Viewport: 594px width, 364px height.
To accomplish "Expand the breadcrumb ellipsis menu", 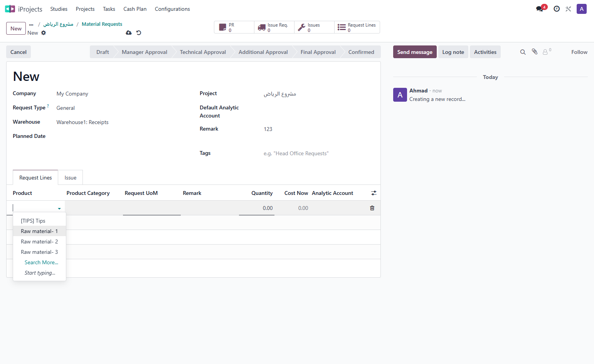I will pyautogui.click(x=31, y=24).
